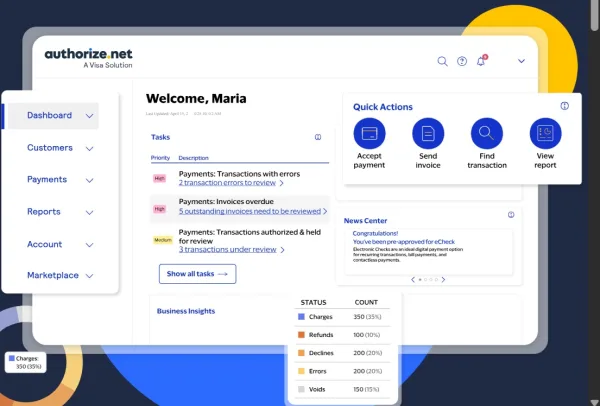Viewport: 600px width, 406px height.
Task: Open '3 transactions under review' link
Action: click(228, 249)
